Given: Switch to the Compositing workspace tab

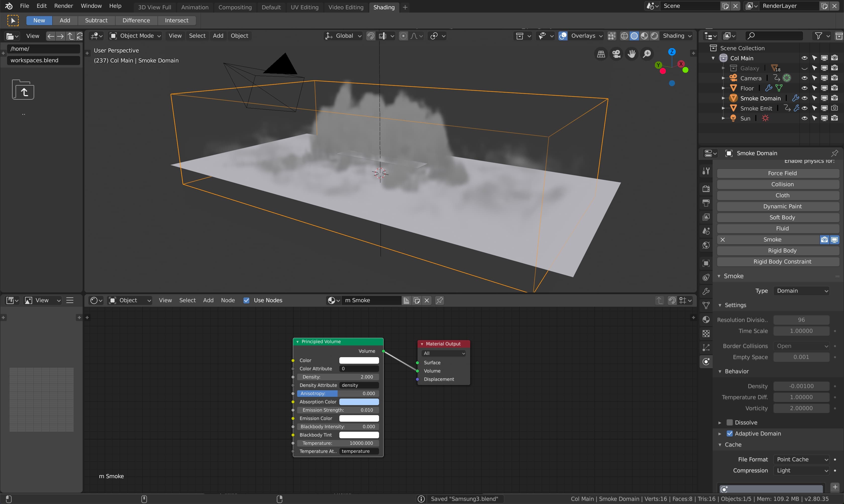Looking at the screenshot, I should pos(235,7).
